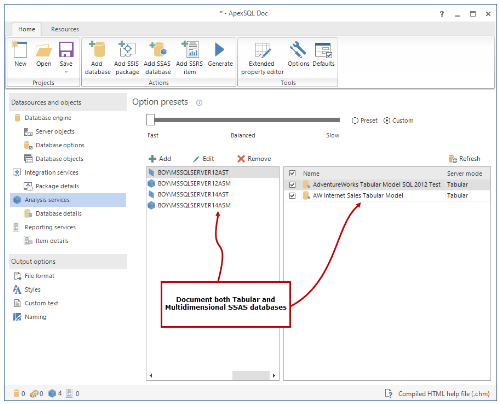This screenshot has height=404, width=499.
Task: Toggle AW Internet Sales Tabular Model checkbox
Action: (x=292, y=196)
